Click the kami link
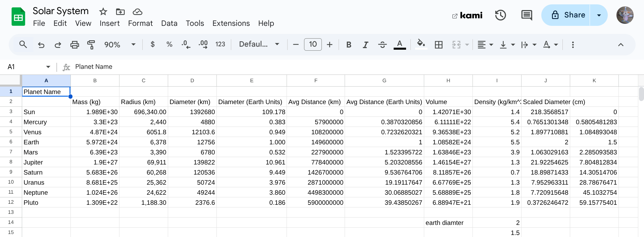 [467, 15]
